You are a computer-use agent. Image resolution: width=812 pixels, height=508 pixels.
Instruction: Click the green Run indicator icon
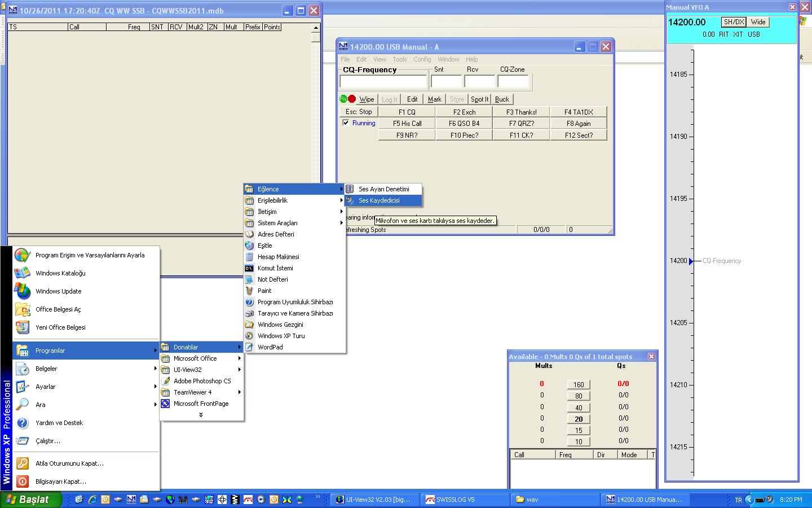click(x=343, y=99)
